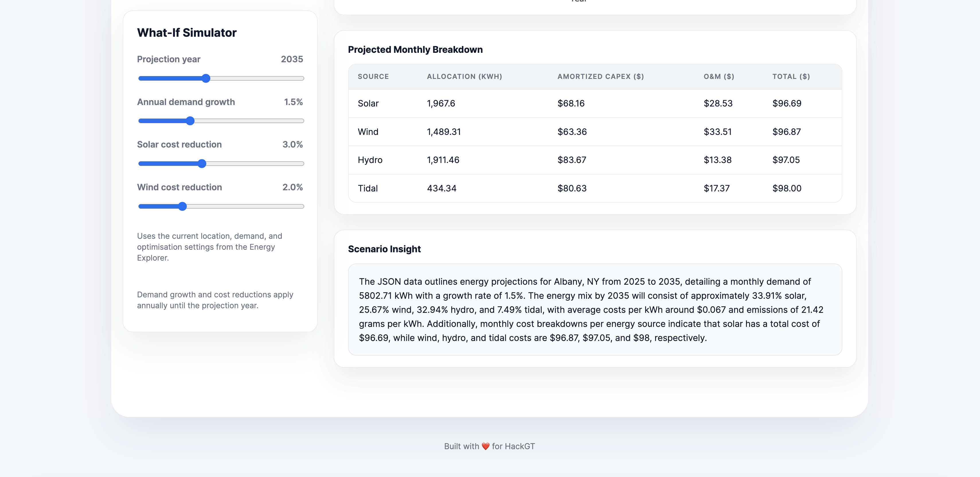Click the AMORTIZED CAPEX ($) column header

[x=600, y=77]
